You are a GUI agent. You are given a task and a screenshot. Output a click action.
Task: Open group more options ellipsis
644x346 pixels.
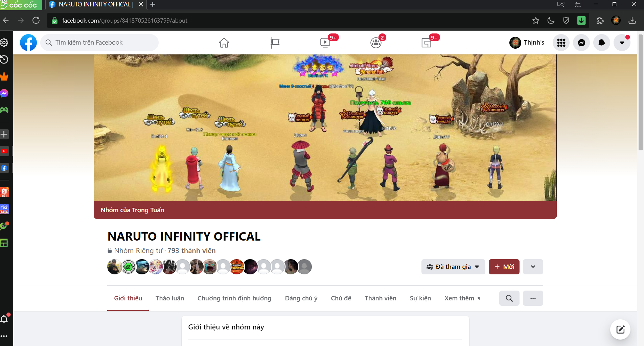tap(533, 298)
